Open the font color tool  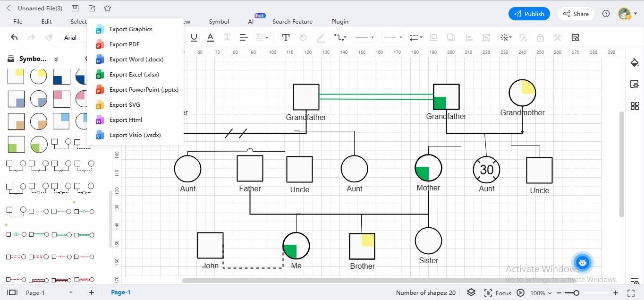click(210, 37)
